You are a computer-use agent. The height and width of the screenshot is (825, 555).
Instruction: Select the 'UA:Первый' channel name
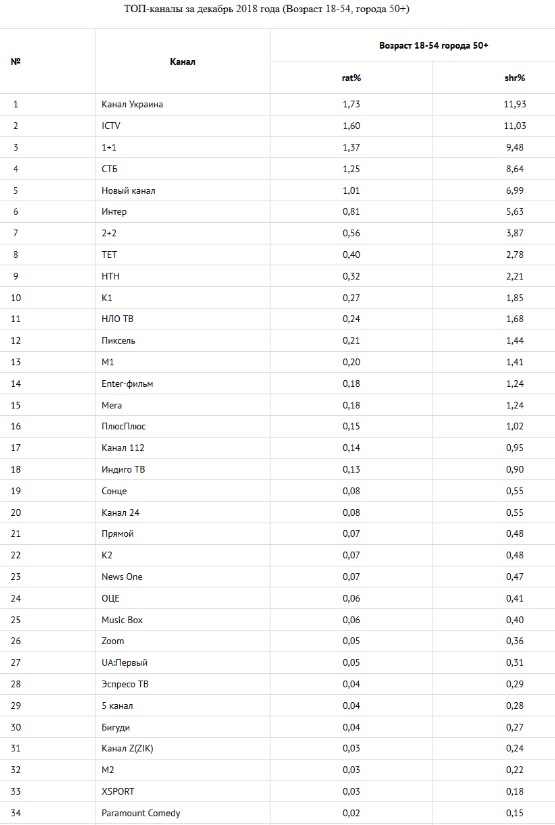(x=124, y=662)
